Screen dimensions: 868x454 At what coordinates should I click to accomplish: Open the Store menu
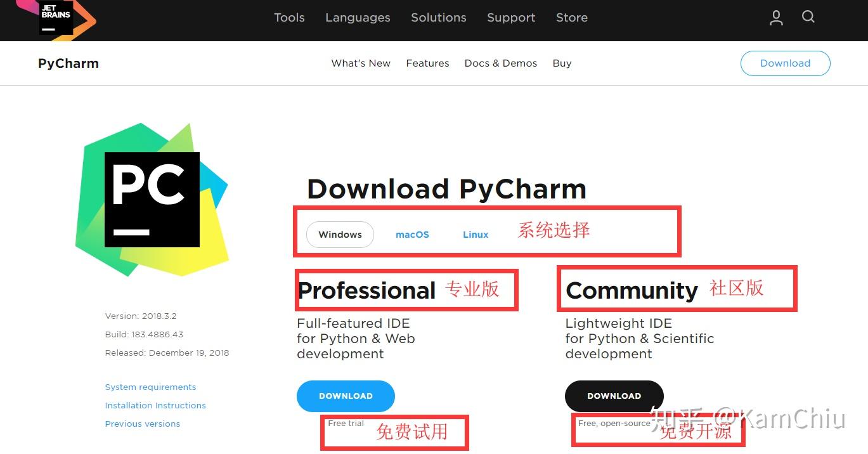pyautogui.click(x=571, y=18)
